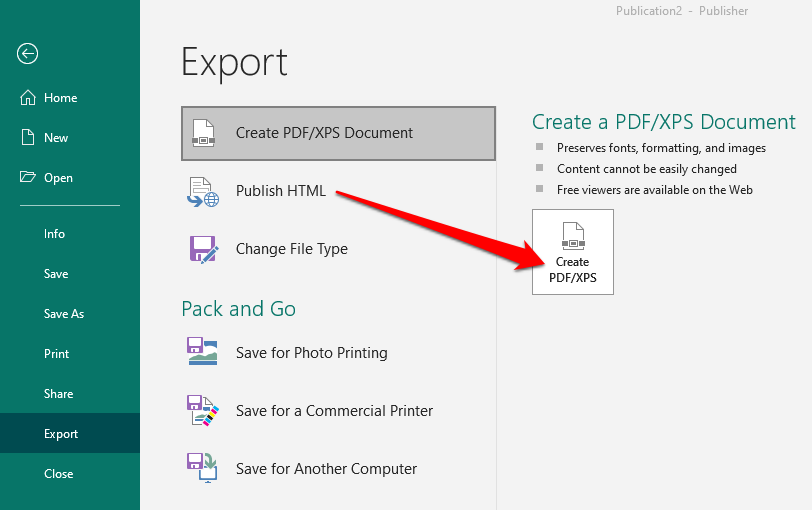The image size is (812, 510).
Task: Choose the Change File Type option
Action: click(x=292, y=249)
